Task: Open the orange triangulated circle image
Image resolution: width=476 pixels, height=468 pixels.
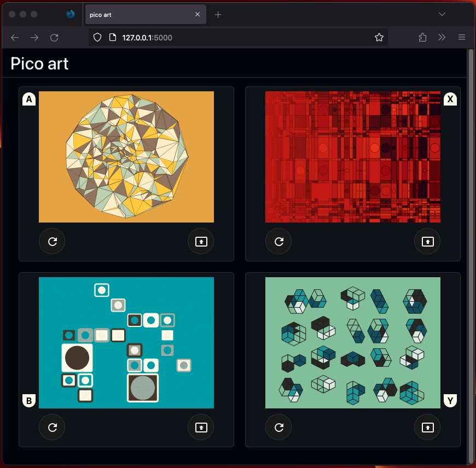Action: 126,157
